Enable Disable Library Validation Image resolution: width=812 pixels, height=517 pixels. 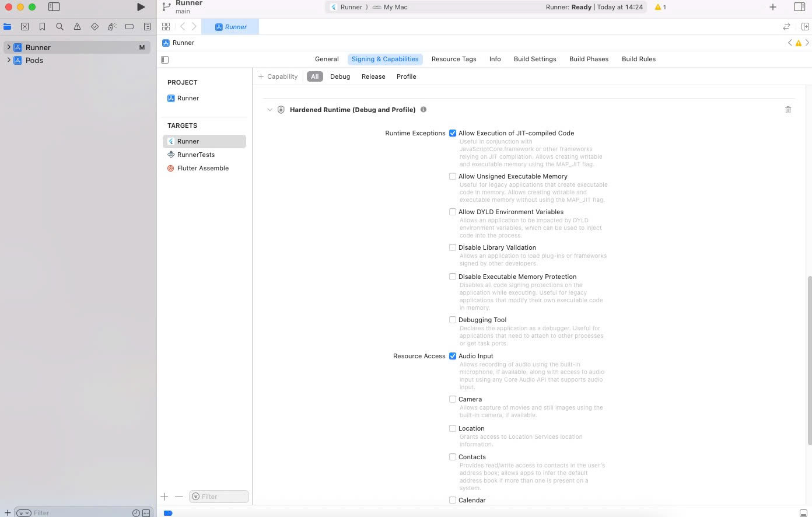[x=453, y=247]
